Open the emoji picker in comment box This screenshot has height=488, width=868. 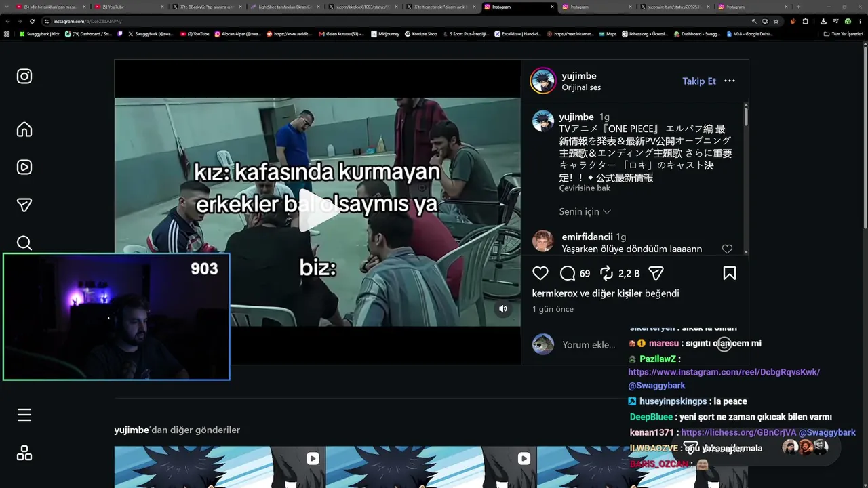pyautogui.click(x=724, y=344)
